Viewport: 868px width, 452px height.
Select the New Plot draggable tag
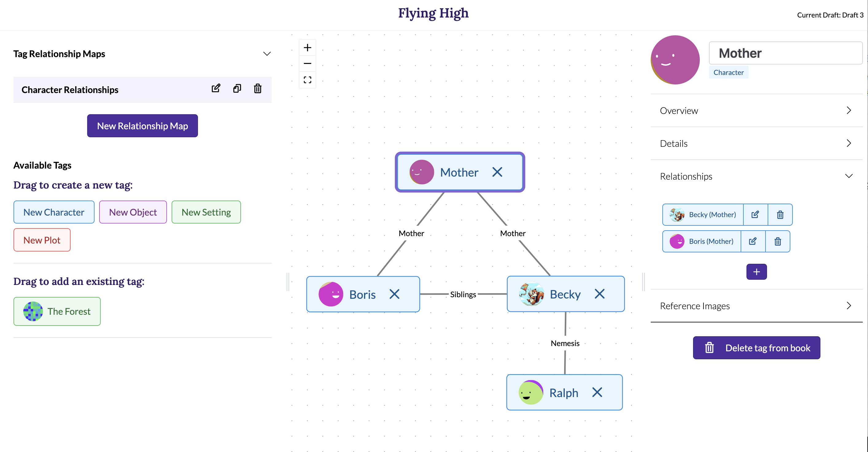(42, 240)
